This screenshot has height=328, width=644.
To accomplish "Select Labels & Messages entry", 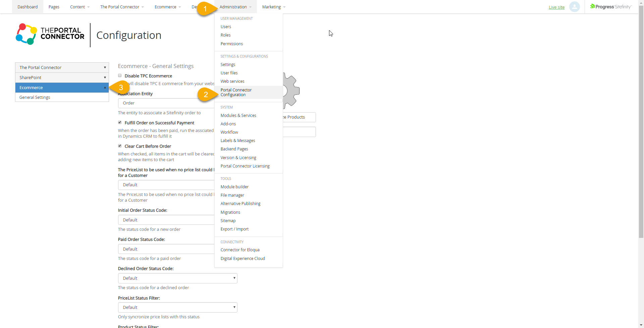I will [238, 141].
